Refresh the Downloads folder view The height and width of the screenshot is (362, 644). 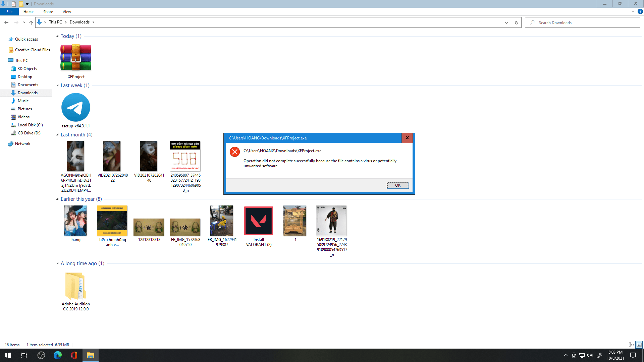[x=517, y=22]
